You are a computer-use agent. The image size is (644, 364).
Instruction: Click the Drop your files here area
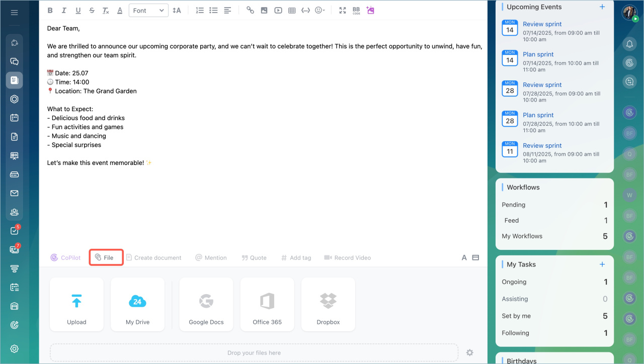254,352
